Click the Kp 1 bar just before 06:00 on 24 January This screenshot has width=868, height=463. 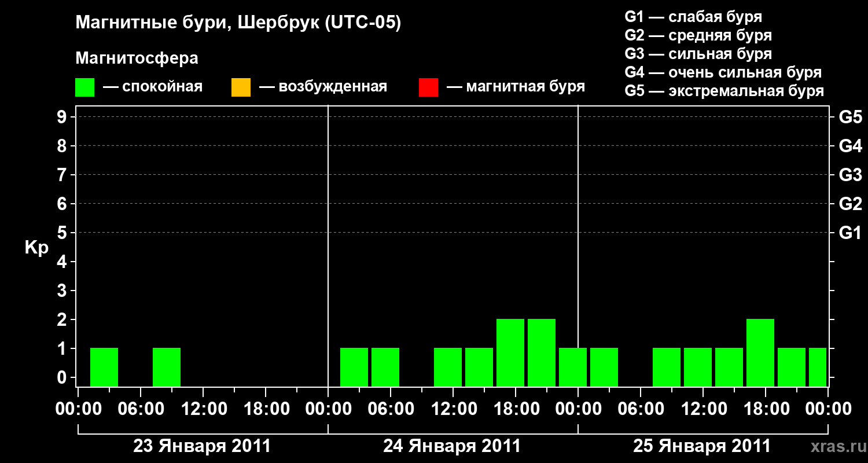385,367
